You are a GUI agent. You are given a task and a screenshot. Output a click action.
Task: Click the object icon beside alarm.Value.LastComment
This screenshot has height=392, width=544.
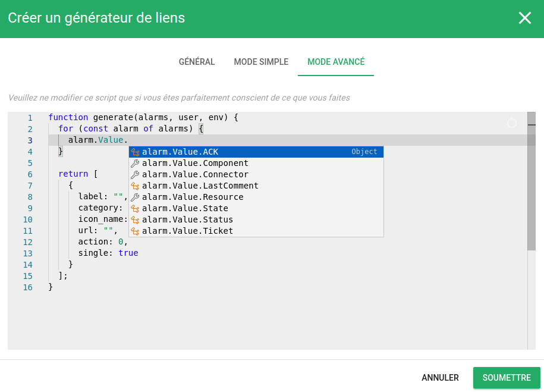(x=135, y=186)
